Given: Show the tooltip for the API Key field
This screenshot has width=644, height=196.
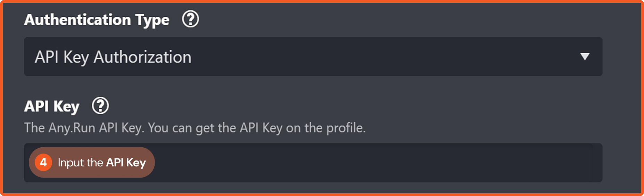Looking at the screenshot, I should tap(100, 106).
